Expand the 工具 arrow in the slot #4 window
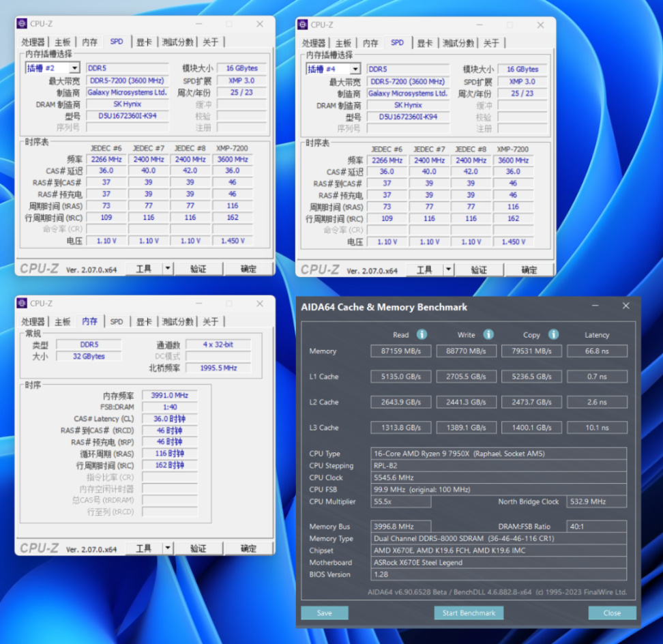Screen dimensions: 663x644 (x=449, y=269)
